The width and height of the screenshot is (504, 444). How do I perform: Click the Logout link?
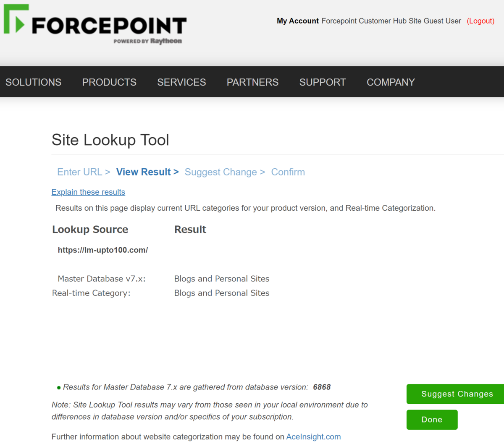(480, 21)
